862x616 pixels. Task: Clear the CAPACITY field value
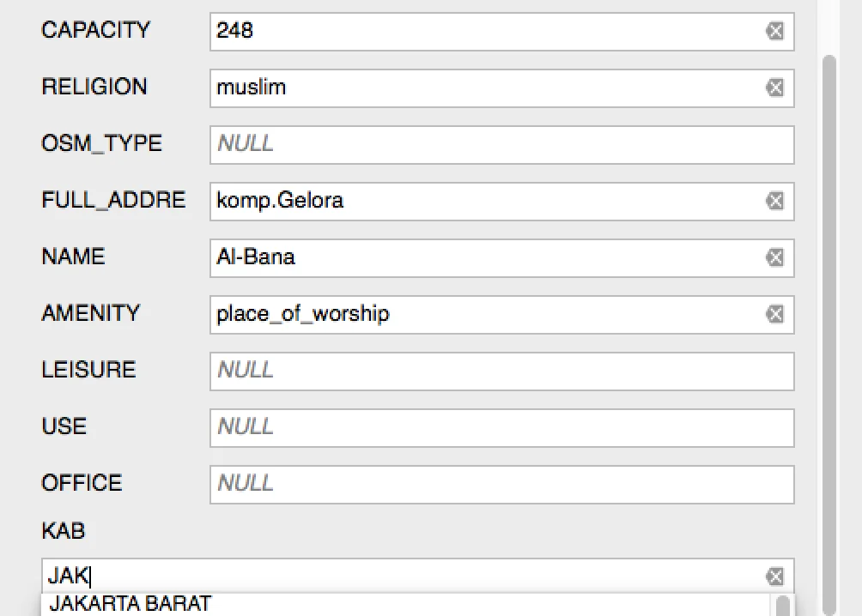point(774,32)
